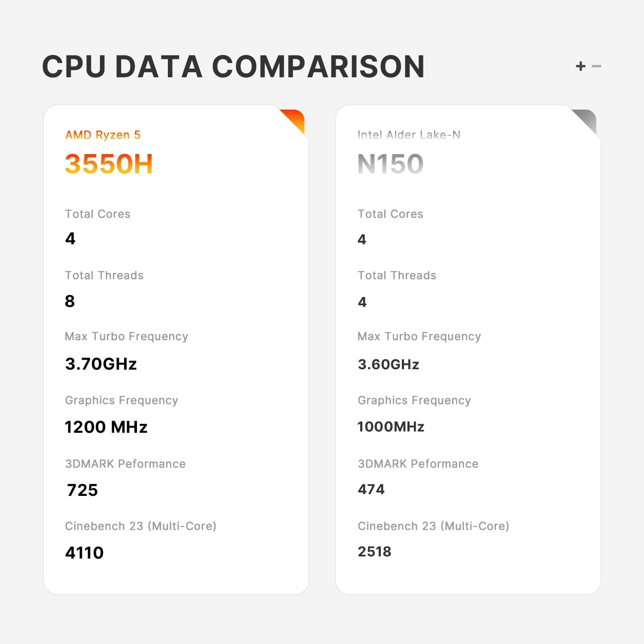The width and height of the screenshot is (644, 644).
Task: Click the 3DMARK score 725
Action: click(x=82, y=490)
